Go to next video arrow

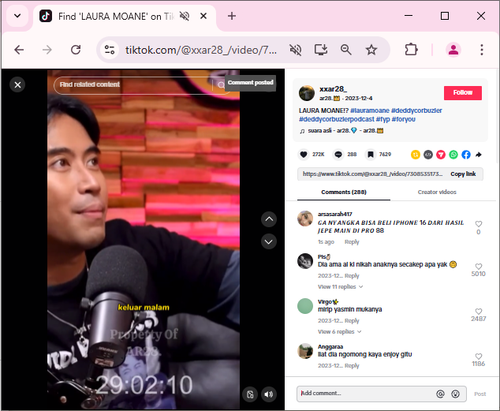[269, 242]
